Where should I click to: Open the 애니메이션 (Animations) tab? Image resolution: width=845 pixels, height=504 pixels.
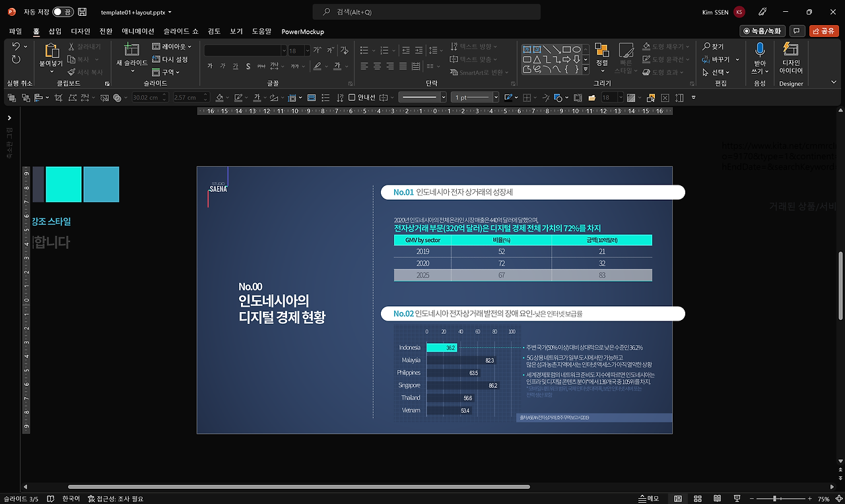138,31
